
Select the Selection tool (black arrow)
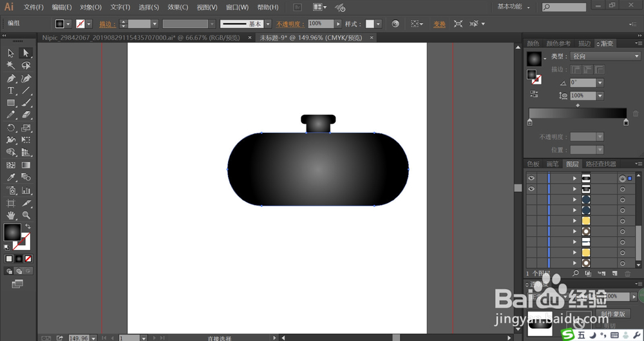(x=11, y=53)
